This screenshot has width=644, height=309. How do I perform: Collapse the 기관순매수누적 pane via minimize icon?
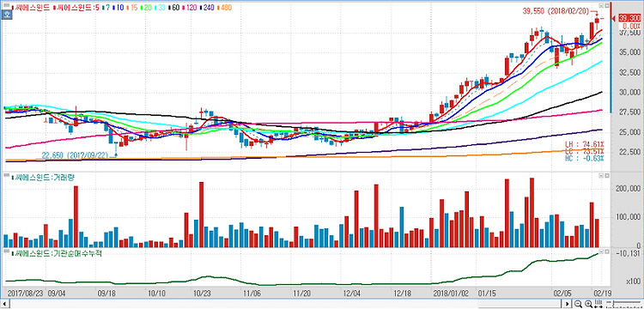tap(601, 251)
